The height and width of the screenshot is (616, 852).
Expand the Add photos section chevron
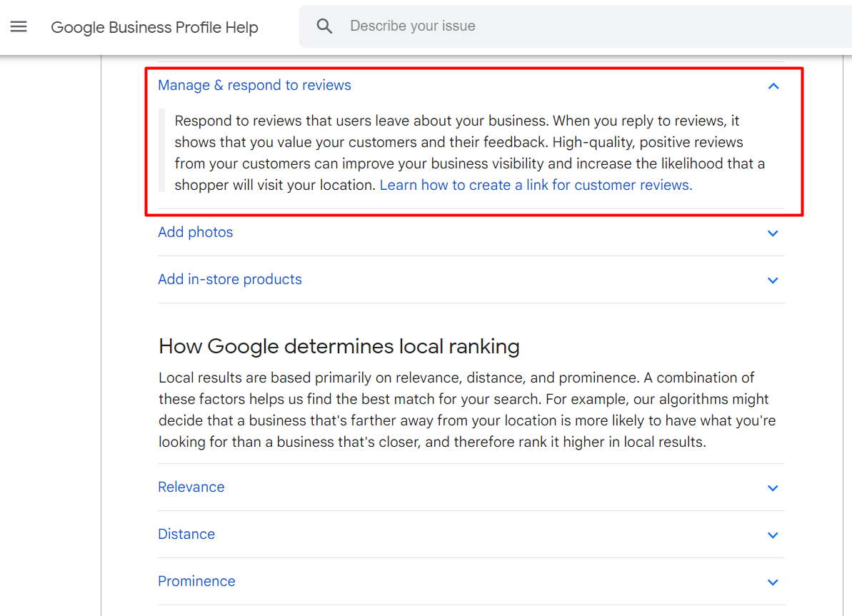773,233
